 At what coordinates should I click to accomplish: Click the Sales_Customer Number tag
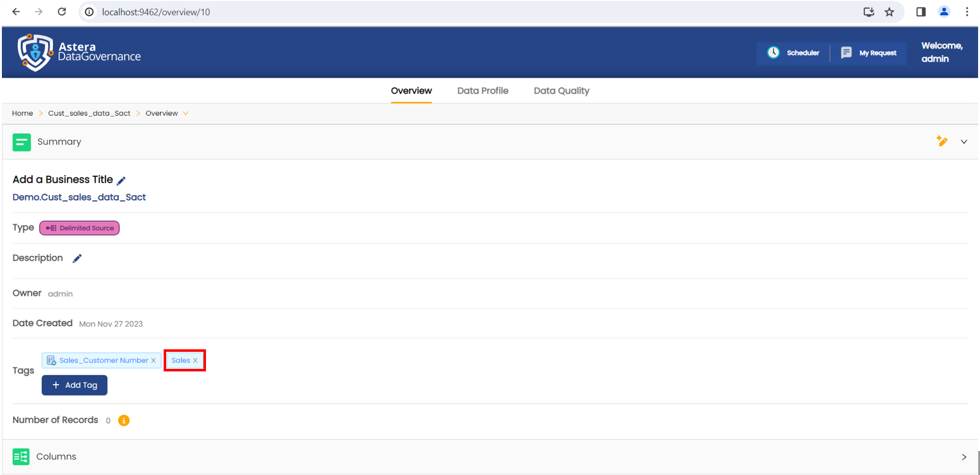[x=102, y=361]
